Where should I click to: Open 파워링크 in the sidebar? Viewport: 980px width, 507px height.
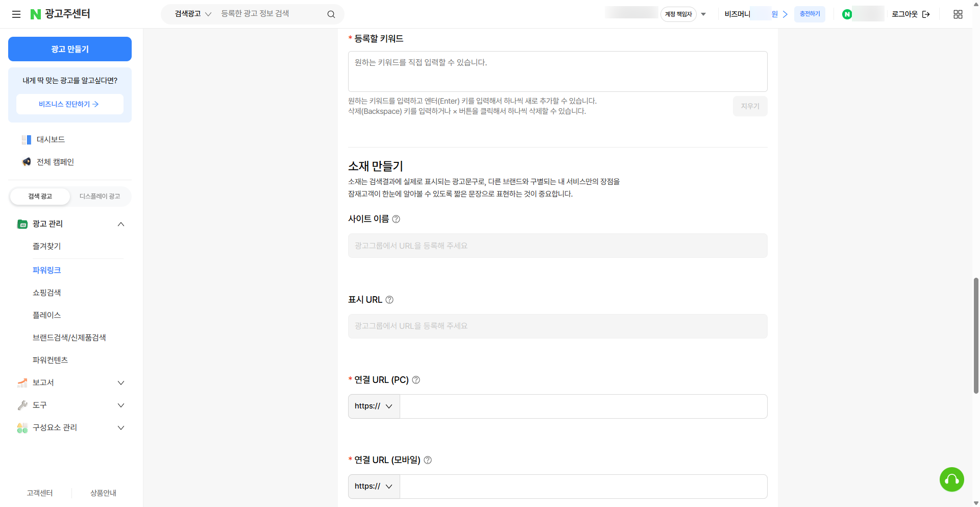(x=47, y=270)
